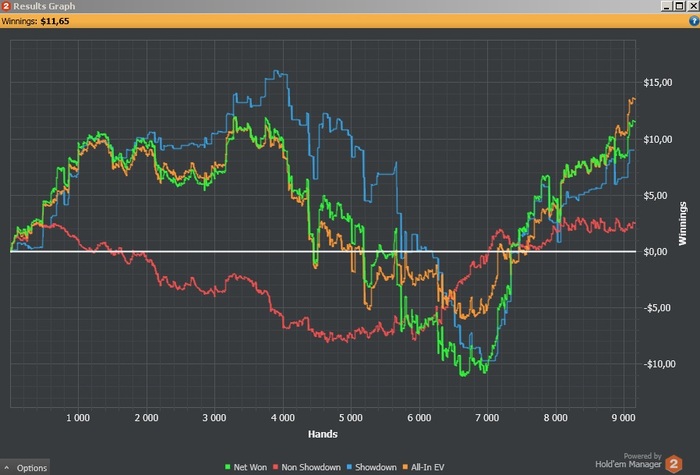Click the $5,00 axis label
This screenshot has width=700, height=475.
coord(655,196)
